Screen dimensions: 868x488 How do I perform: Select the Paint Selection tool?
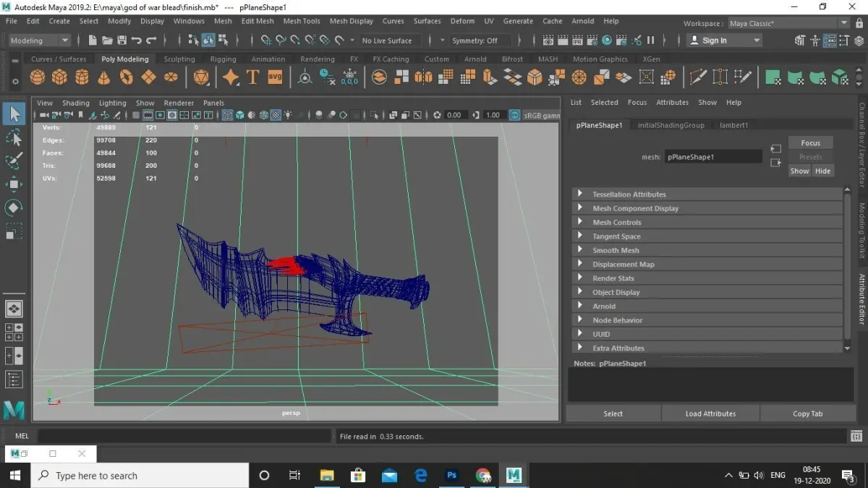click(14, 160)
